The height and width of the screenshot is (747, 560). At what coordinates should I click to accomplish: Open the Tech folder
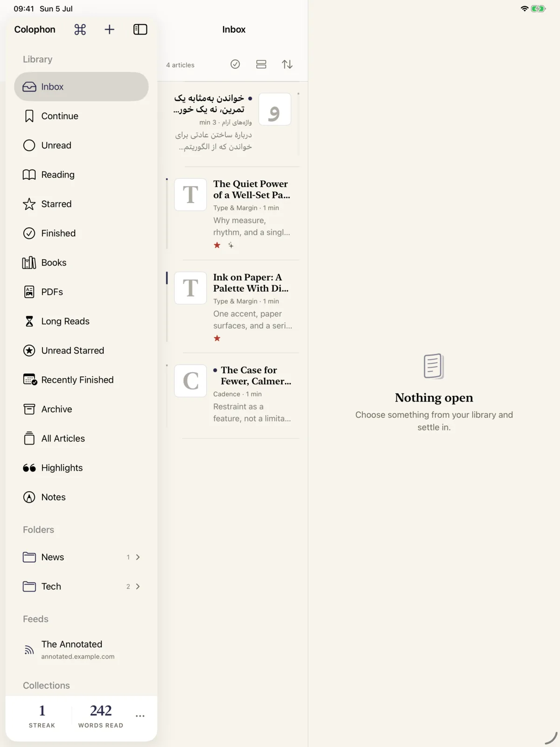tap(81, 586)
